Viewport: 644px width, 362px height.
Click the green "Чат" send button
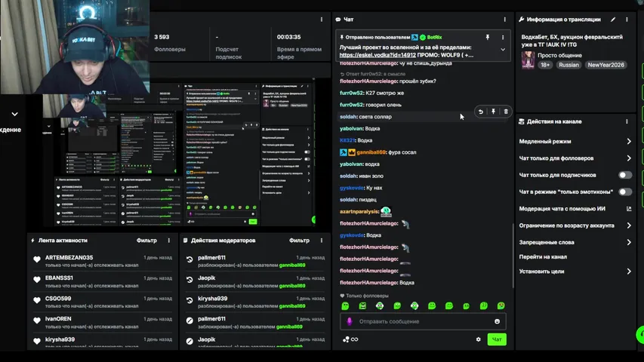[496, 339]
